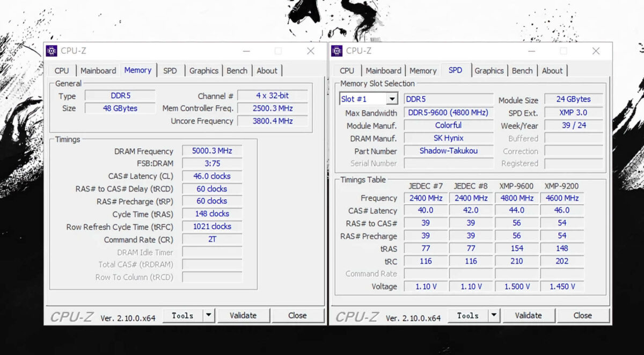
Task: Show the About tab in right window
Action: (553, 70)
